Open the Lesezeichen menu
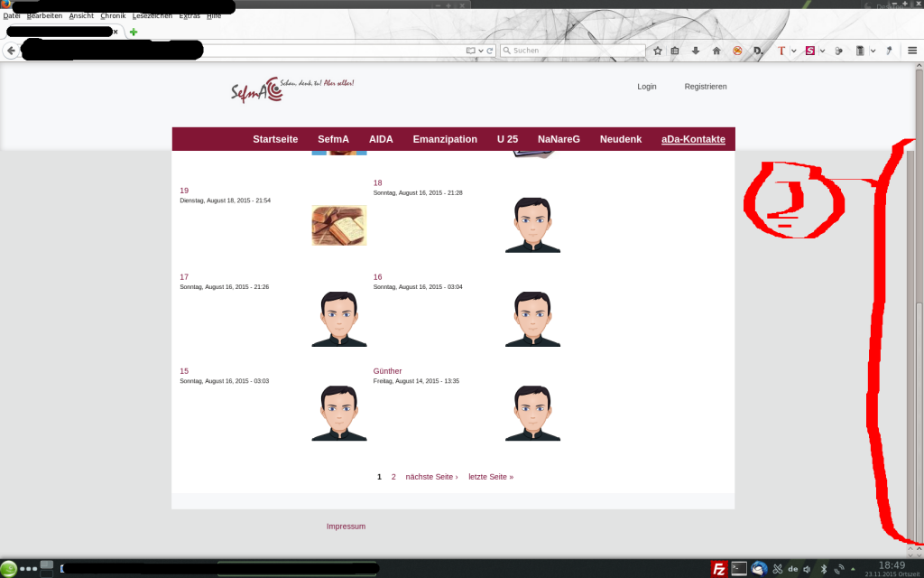 152,16
